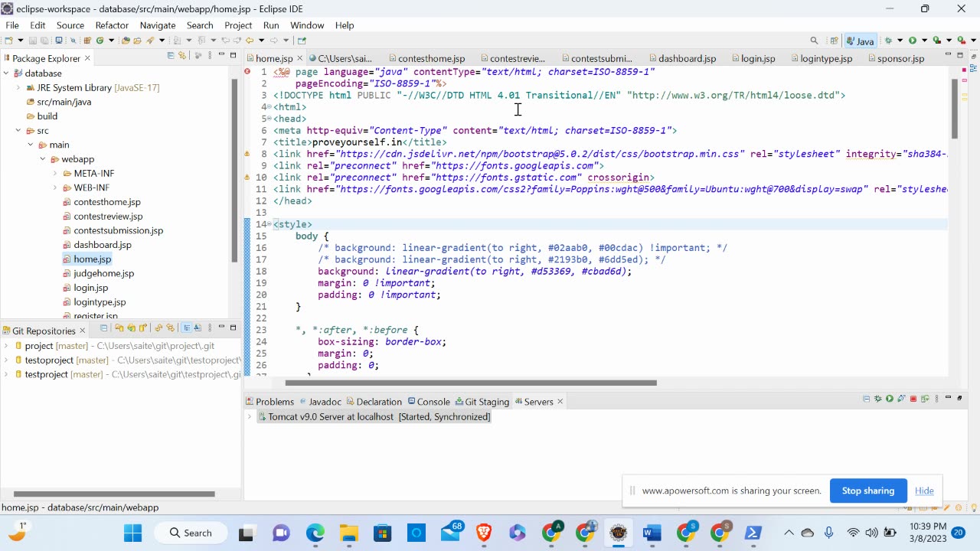The height and width of the screenshot is (551, 980).
Task: Open the Window menu
Action: (307, 25)
